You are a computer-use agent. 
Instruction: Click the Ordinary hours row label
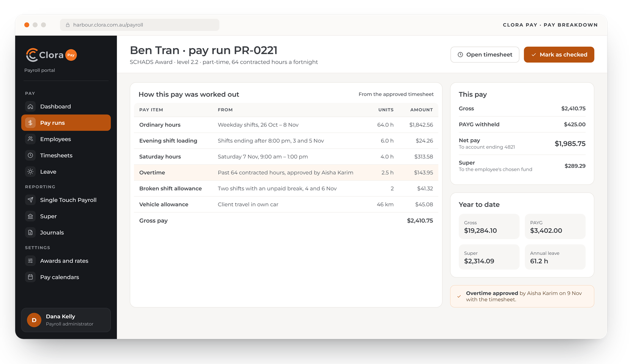pyautogui.click(x=160, y=125)
